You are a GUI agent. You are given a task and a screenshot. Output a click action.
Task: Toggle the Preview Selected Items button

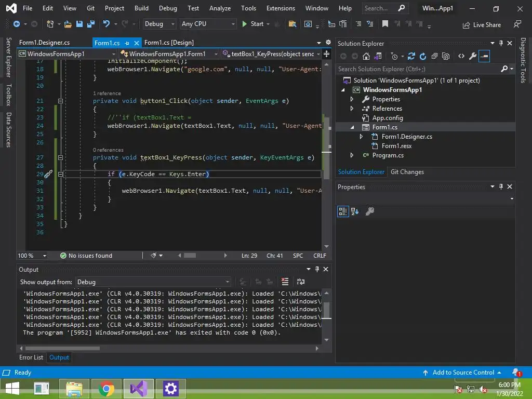tap(484, 56)
